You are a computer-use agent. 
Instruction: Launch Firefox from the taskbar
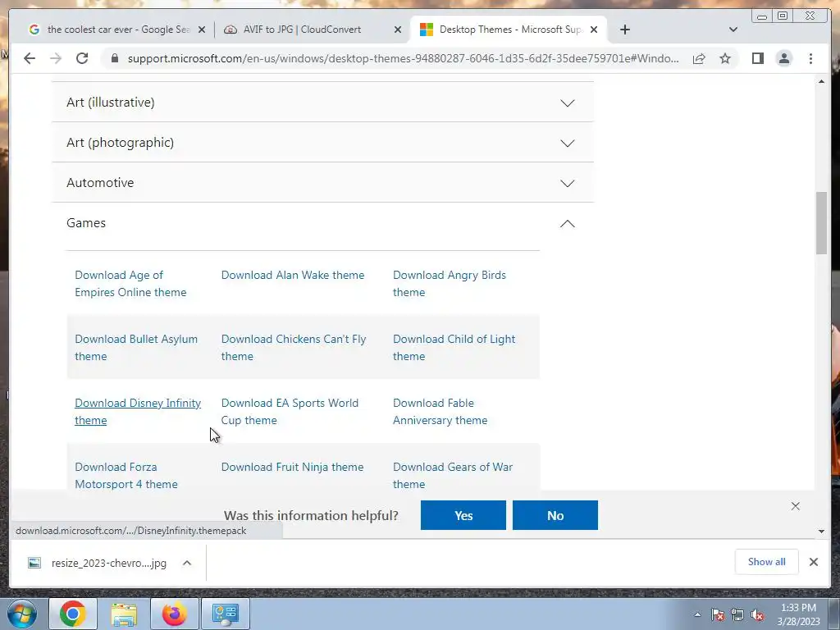[x=175, y=614]
